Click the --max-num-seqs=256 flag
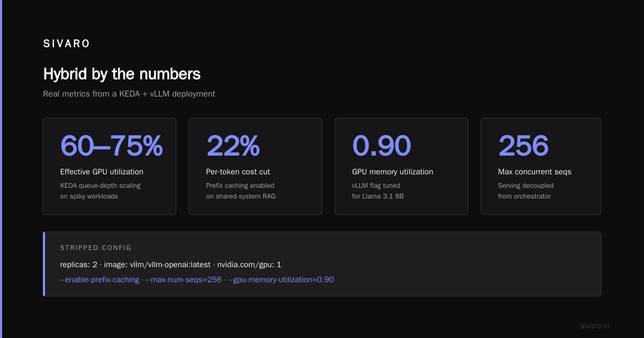The image size is (644, 338). point(184,280)
